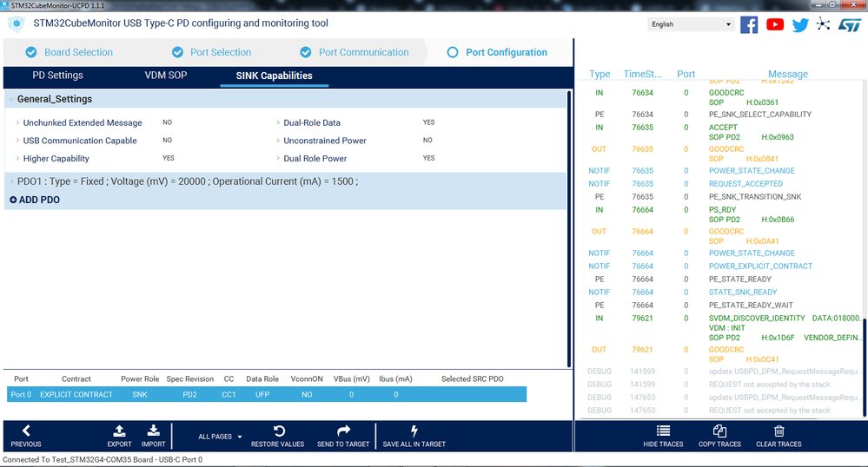Image resolution: width=868 pixels, height=467 pixels.
Task: Click the Type column header in traces
Action: tap(600, 74)
